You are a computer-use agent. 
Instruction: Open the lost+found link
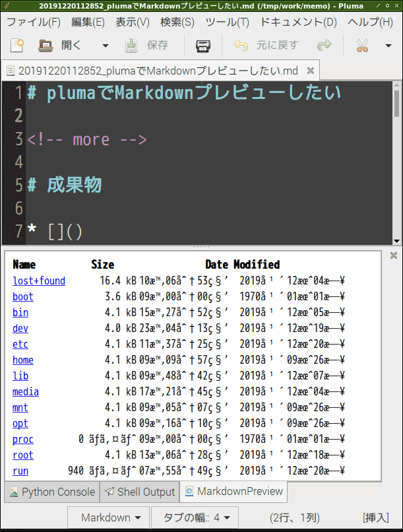[39, 281]
